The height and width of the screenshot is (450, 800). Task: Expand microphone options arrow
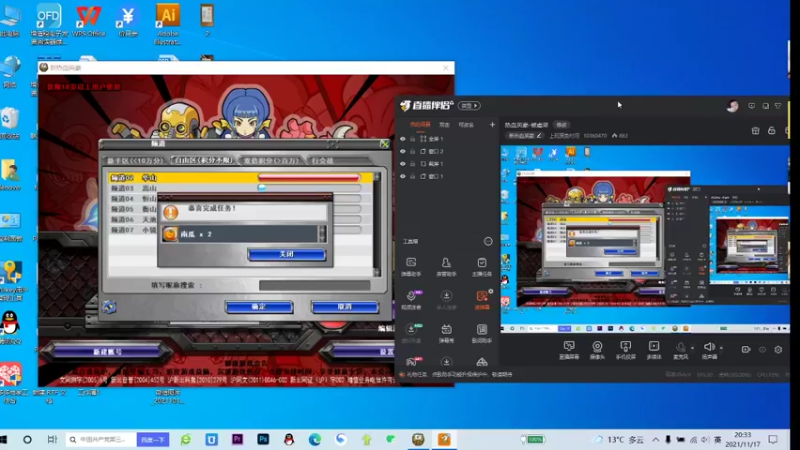tap(692, 348)
